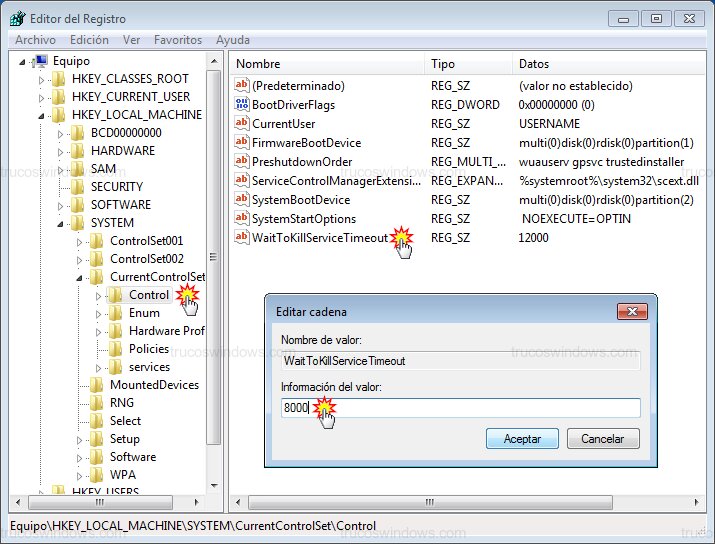Expand the Enum subkey

tap(98, 313)
